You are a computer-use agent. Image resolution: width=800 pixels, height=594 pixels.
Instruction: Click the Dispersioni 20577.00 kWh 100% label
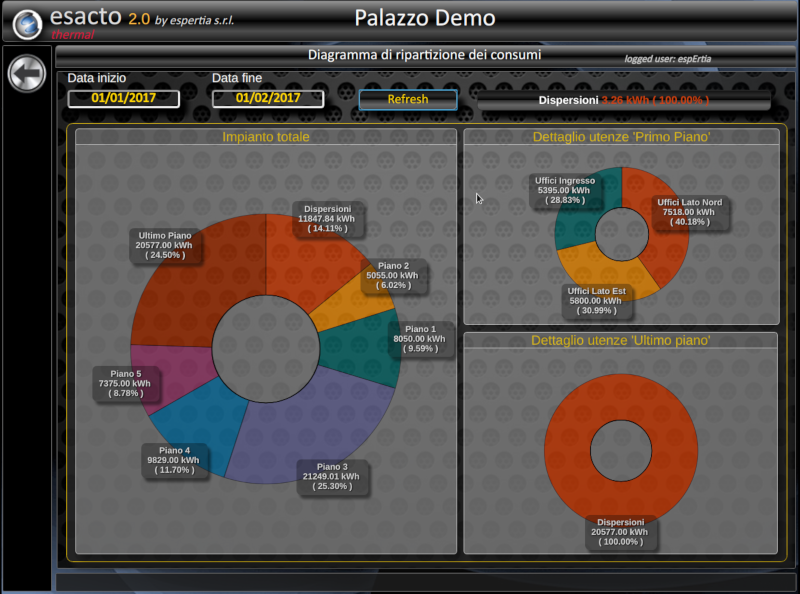[620, 532]
